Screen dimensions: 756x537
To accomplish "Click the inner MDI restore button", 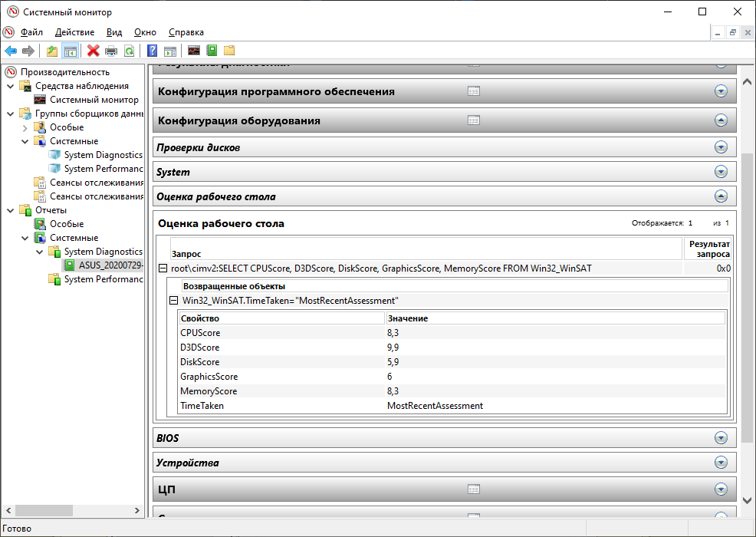I will point(732,33).
